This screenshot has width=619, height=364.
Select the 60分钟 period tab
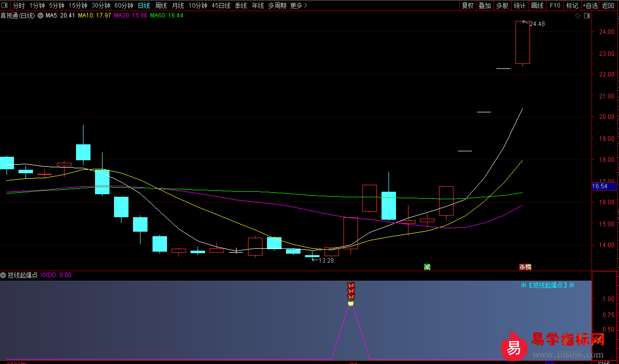click(x=123, y=5)
